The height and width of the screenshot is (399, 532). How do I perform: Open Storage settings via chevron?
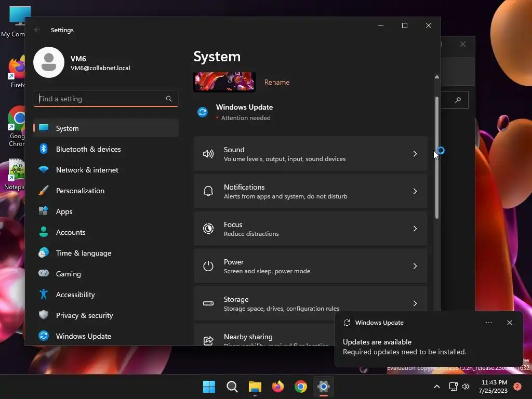click(x=415, y=303)
